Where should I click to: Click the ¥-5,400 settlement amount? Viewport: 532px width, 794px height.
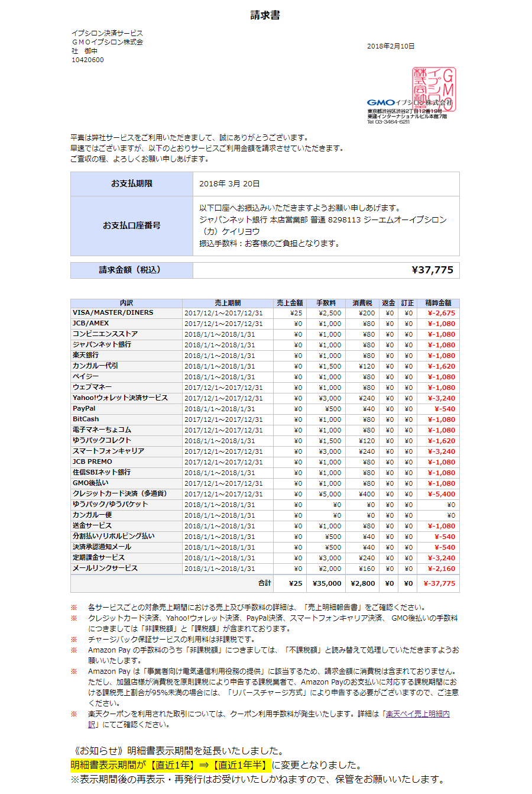[x=442, y=494]
